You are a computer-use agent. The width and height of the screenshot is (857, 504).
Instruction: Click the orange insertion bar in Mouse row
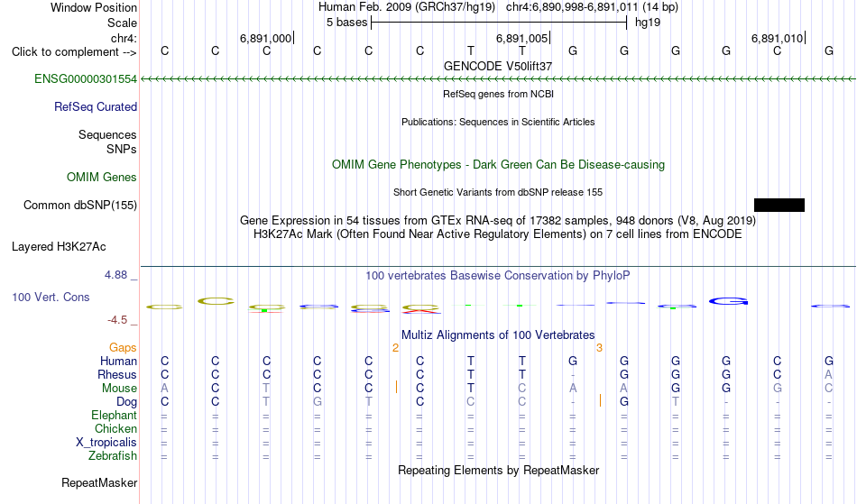tap(396, 387)
